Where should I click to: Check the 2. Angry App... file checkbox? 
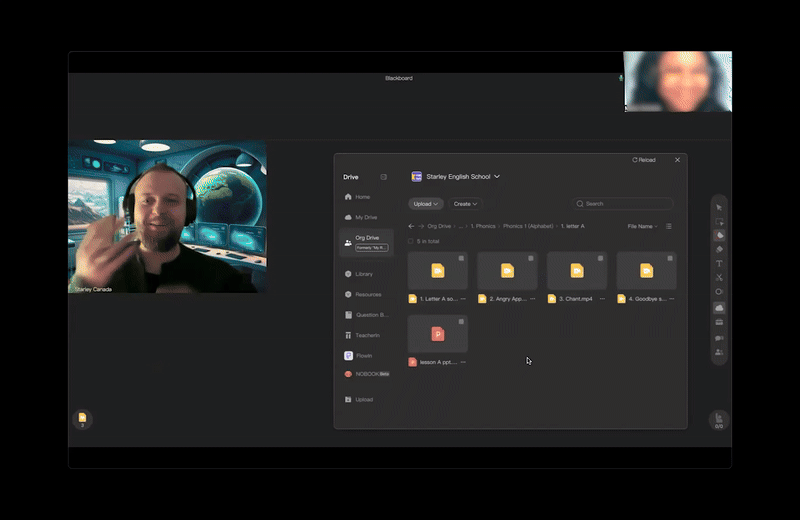click(531, 258)
